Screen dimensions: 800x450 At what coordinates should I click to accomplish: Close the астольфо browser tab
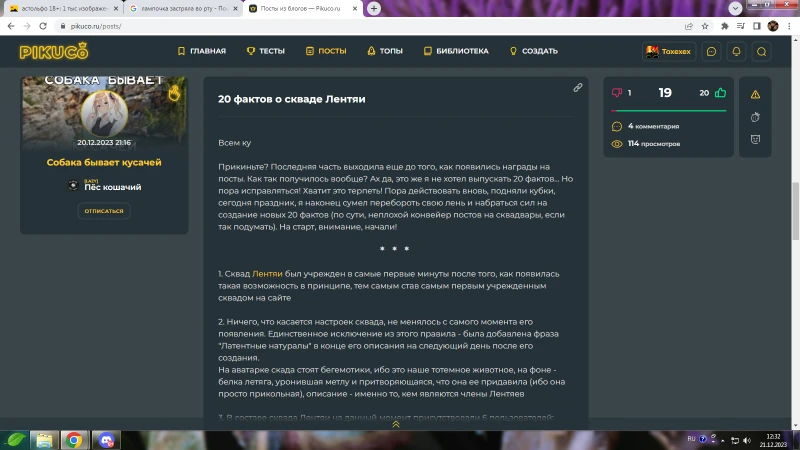(x=116, y=9)
